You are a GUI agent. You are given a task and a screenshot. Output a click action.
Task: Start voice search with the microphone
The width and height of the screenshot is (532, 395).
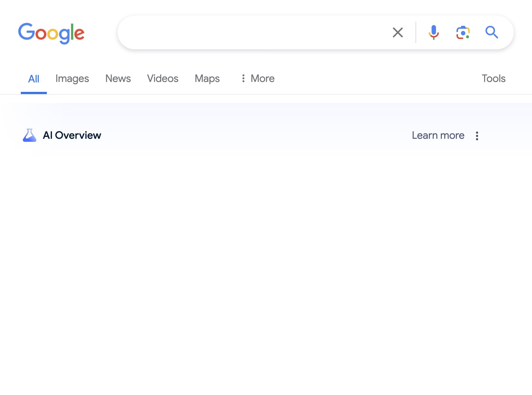tap(434, 32)
